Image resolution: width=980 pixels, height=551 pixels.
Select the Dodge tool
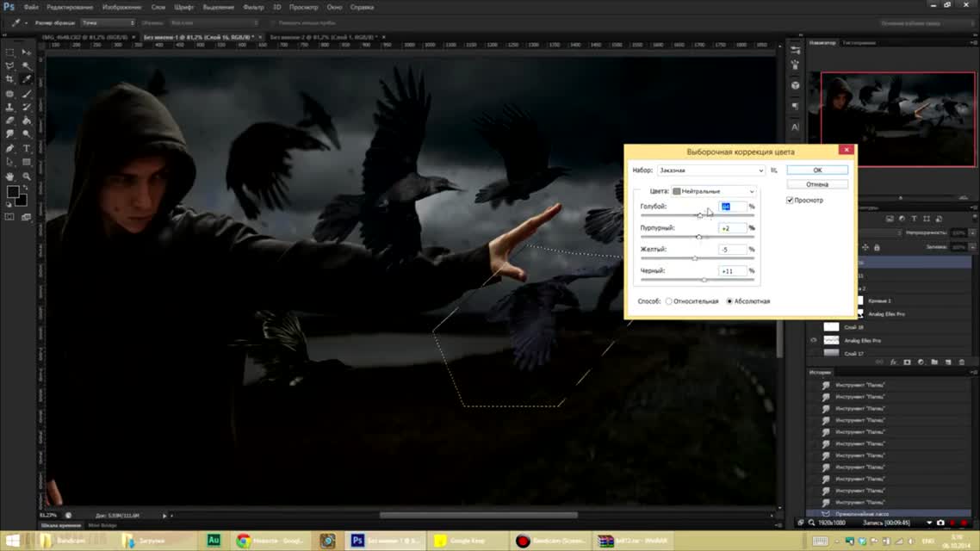[26, 134]
